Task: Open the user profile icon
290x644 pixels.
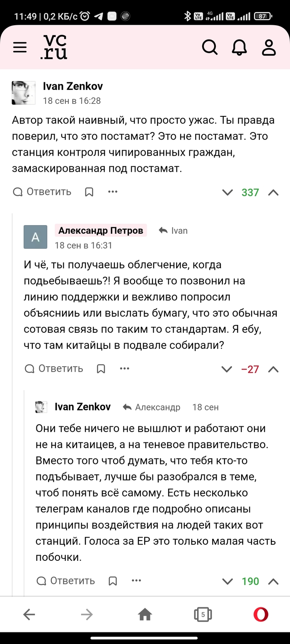Action: (269, 48)
